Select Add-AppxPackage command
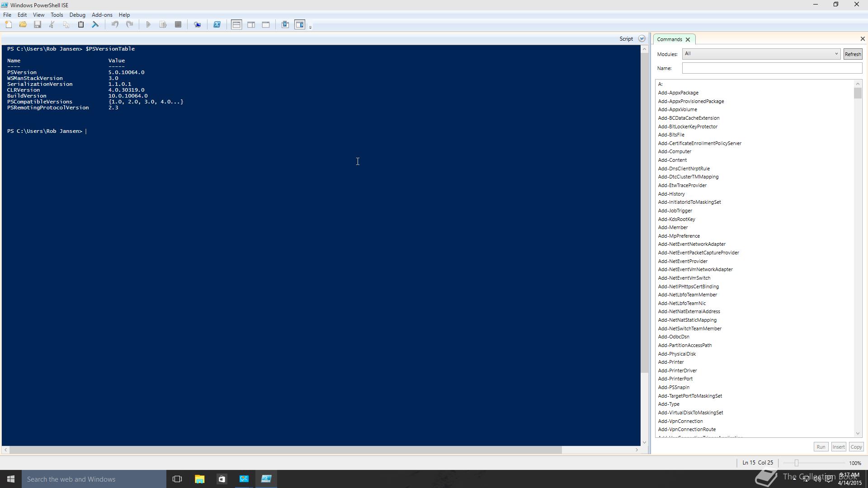This screenshot has height=488, width=868. point(678,93)
